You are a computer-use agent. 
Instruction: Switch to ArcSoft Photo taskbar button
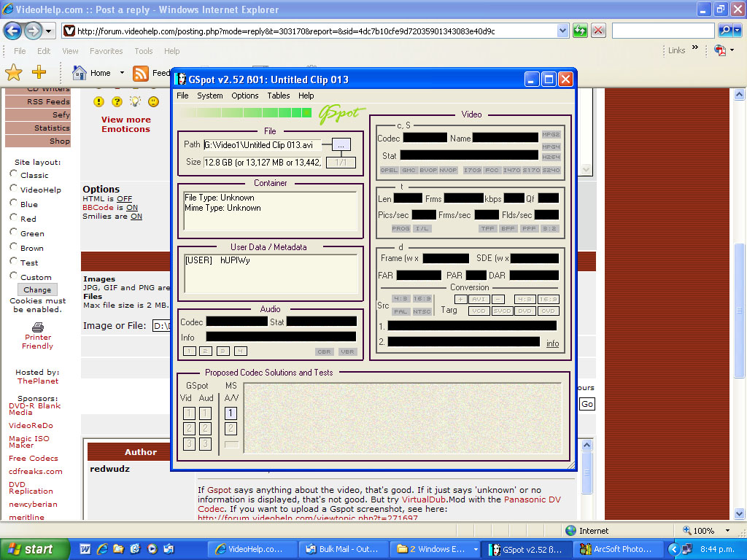[x=618, y=549]
